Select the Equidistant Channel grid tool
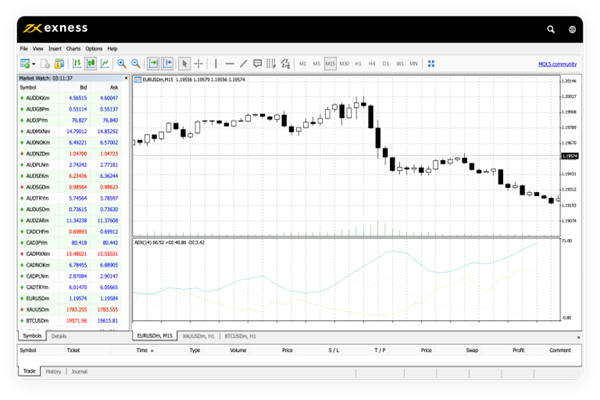600x400 pixels. click(x=271, y=64)
